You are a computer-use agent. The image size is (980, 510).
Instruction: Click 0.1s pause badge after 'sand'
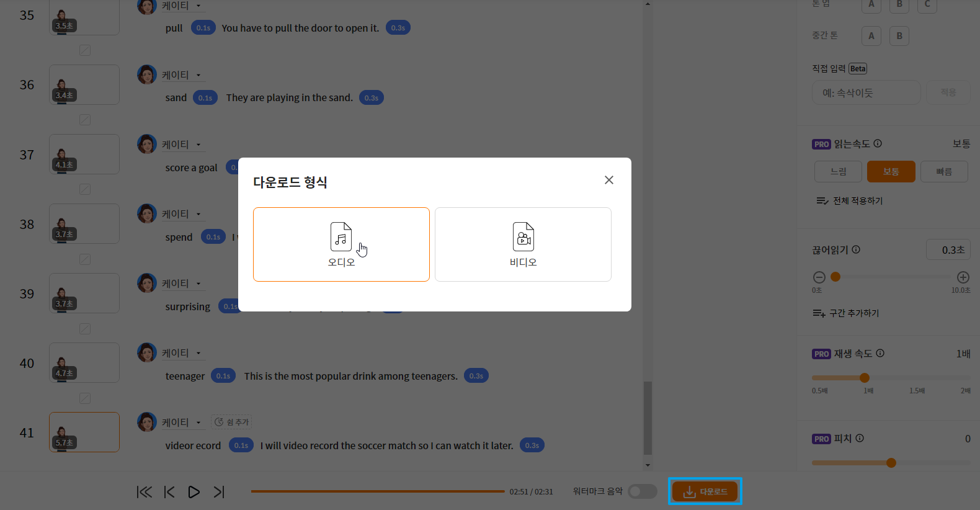205,97
